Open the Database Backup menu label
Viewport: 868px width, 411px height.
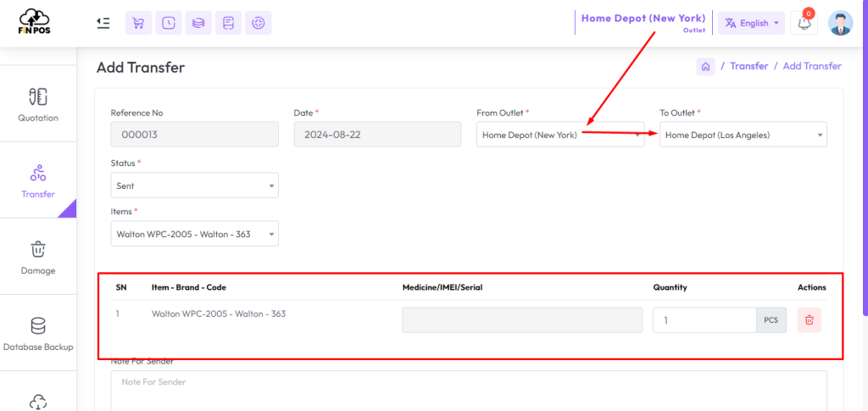pyautogui.click(x=37, y=347)
